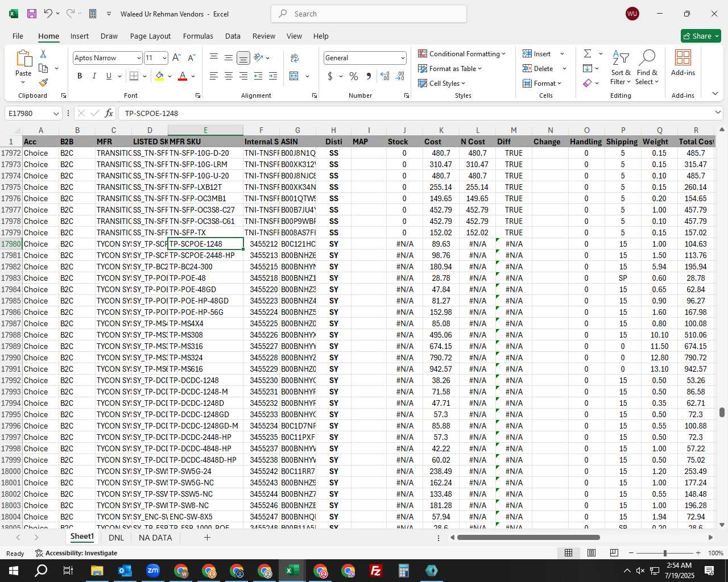The width and height of the screenshot is (728, 582).
Task: Click the Normal view icon in status bar
Action: (568, 553)
